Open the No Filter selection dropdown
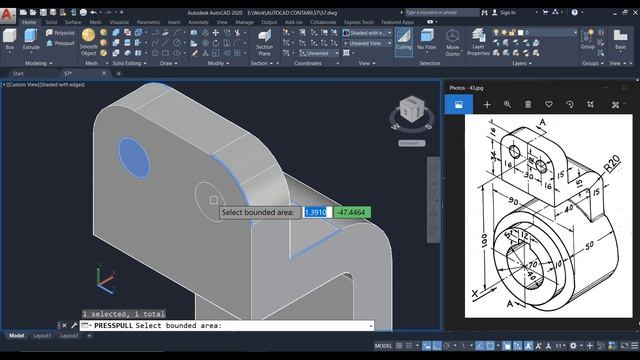This screenshot has height=360, width=640. tap(427, 42)
